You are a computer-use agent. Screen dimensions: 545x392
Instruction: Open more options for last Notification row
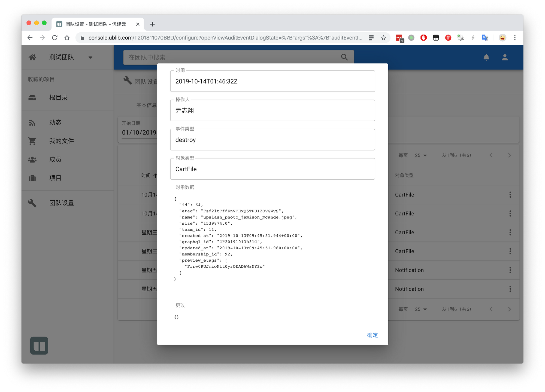(x=510, y=289)
